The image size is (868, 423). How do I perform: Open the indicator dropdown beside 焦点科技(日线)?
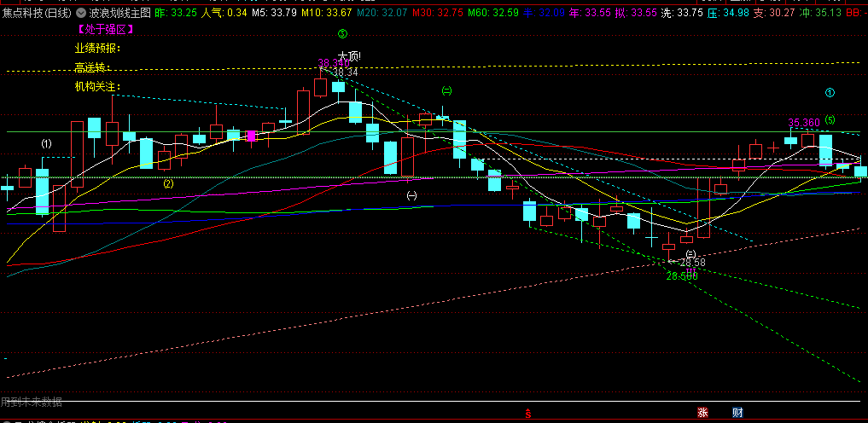(x=81, y=12)
